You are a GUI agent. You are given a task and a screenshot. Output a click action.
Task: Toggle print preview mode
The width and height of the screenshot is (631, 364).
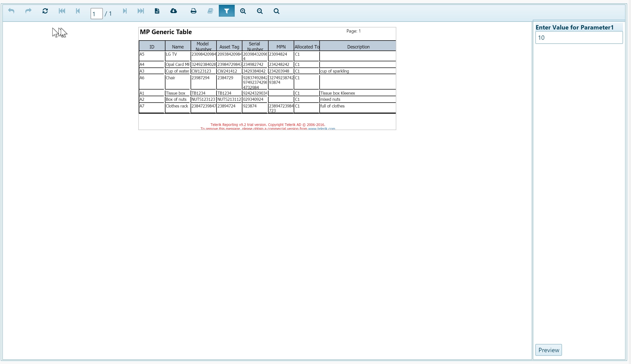157,11
